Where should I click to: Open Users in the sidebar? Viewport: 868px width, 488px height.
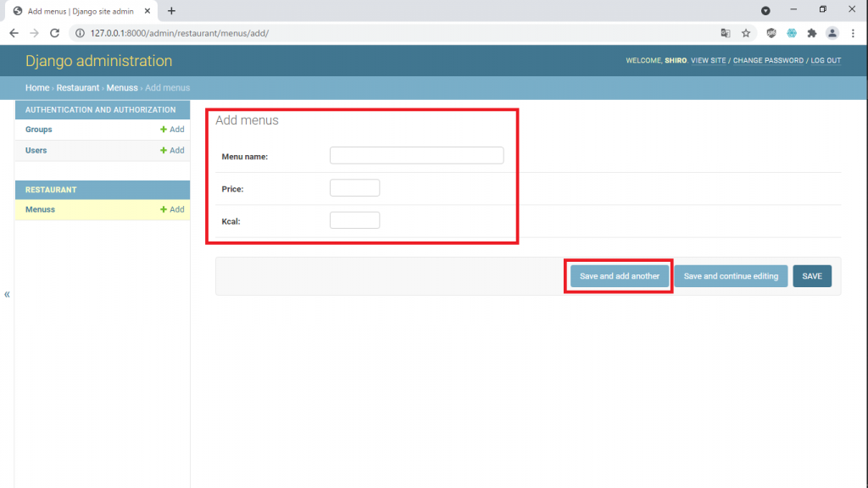pos(36,150)
